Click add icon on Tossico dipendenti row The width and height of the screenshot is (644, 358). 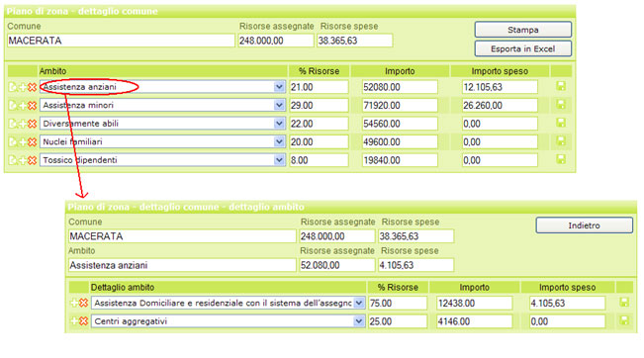pyautogui.click(x=22, y=160)
